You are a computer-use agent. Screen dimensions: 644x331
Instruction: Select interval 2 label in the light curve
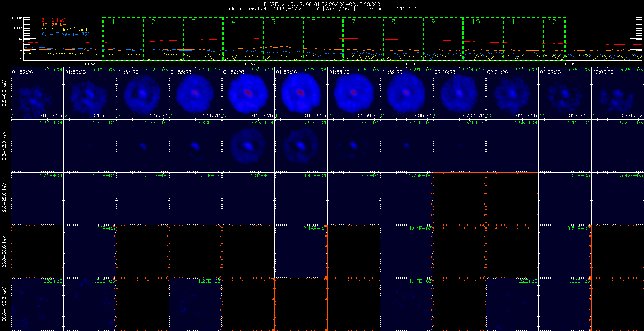click(x=153, y=22)
